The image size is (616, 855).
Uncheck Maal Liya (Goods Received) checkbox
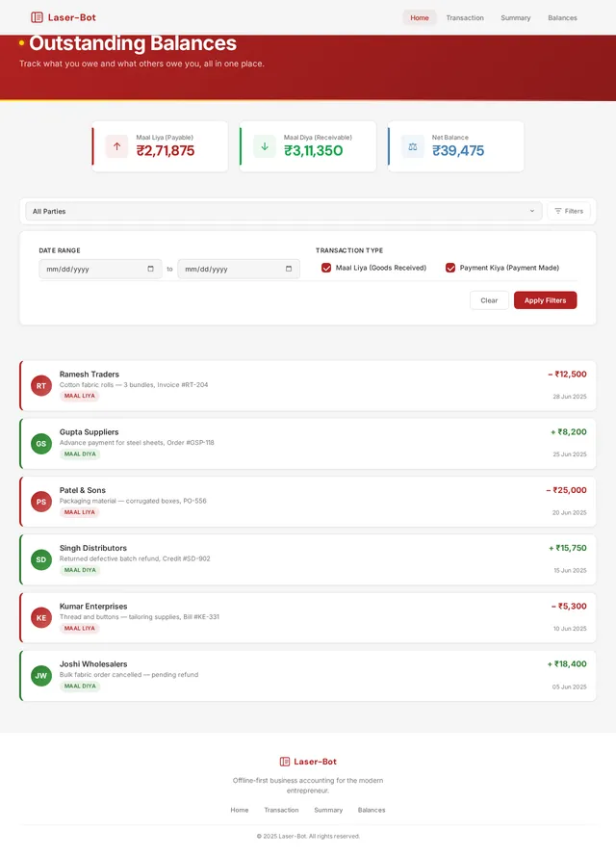(326, 268)
